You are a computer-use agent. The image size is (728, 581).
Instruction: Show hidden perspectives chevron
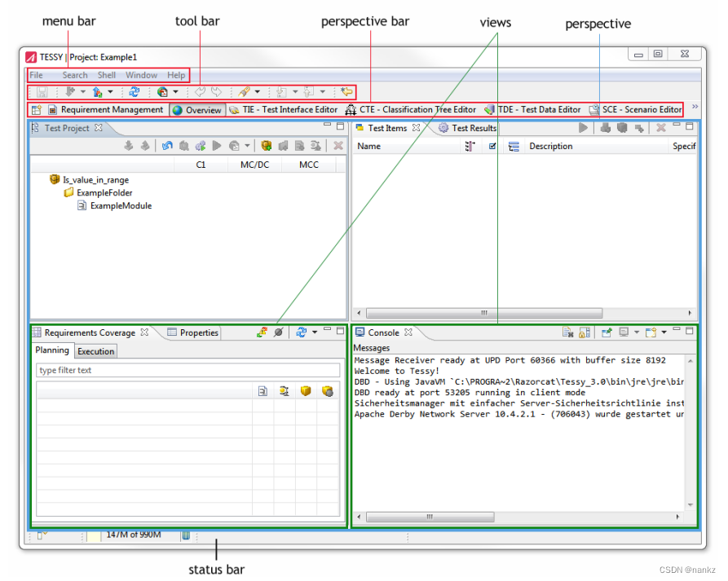(695, 107)
